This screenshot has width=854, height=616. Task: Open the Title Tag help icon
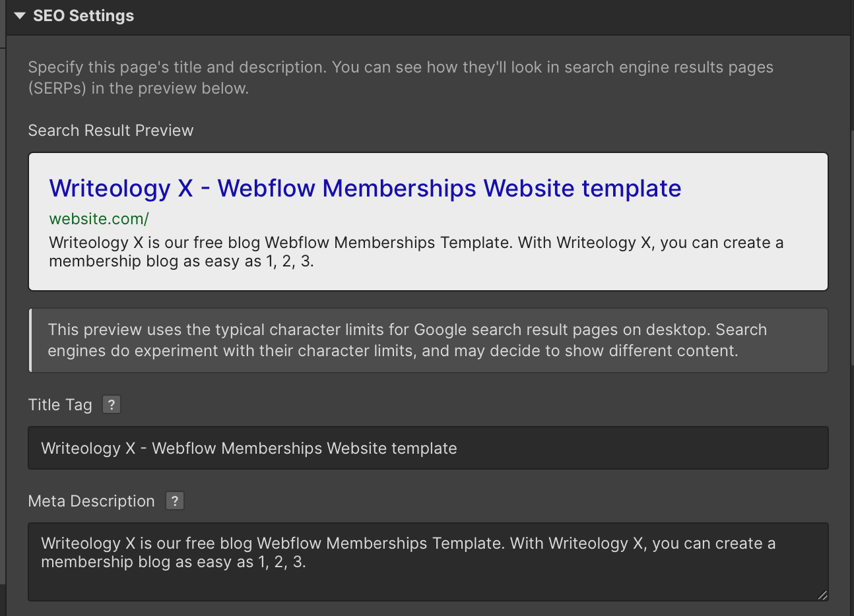click(112, 404)
